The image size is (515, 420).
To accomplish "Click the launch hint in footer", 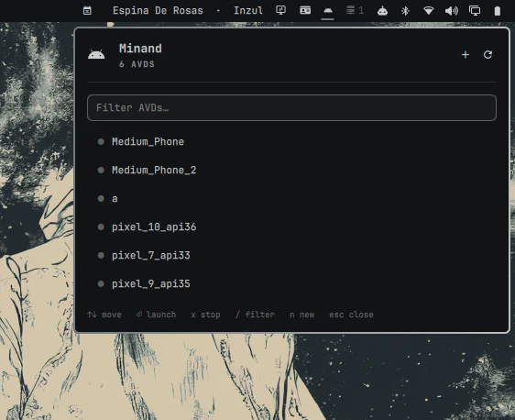I will point(156,315).
